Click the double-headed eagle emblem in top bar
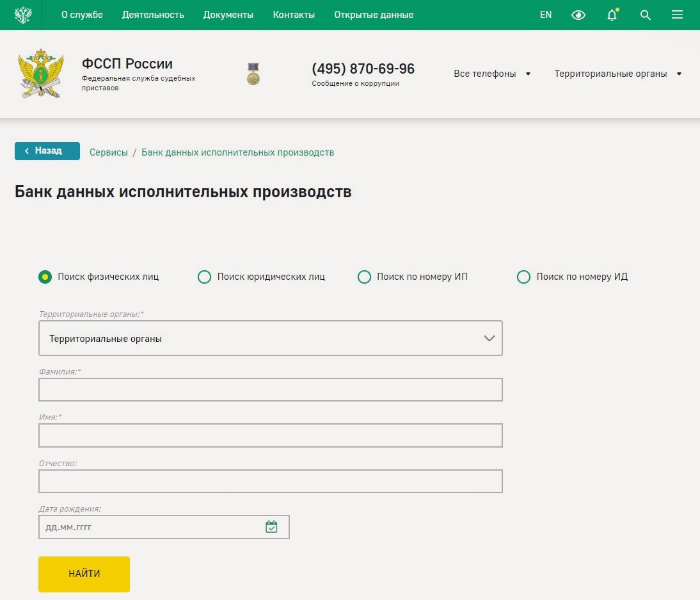 click(23, 15)
